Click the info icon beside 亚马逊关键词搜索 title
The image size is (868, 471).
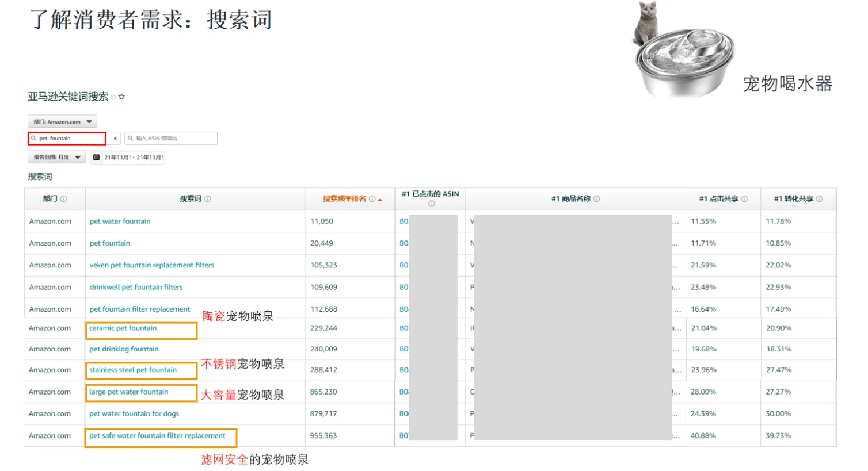[x=113, y=97]
